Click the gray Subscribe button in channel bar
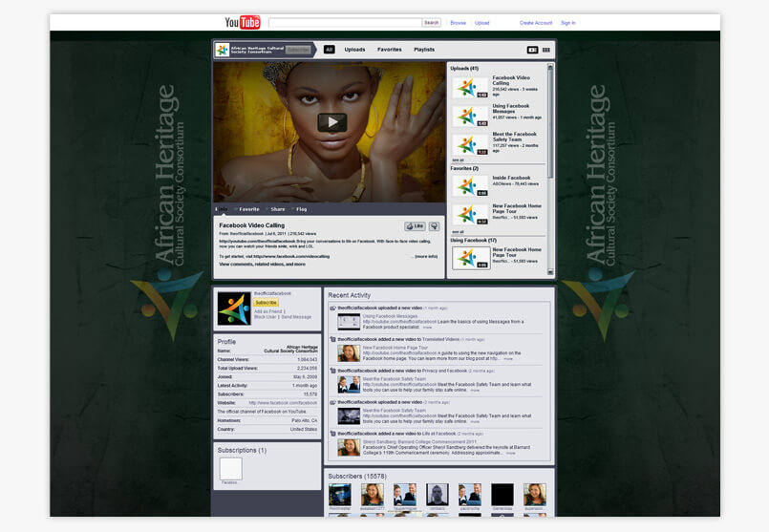This screenshot has height=532, width=769. 298,50
